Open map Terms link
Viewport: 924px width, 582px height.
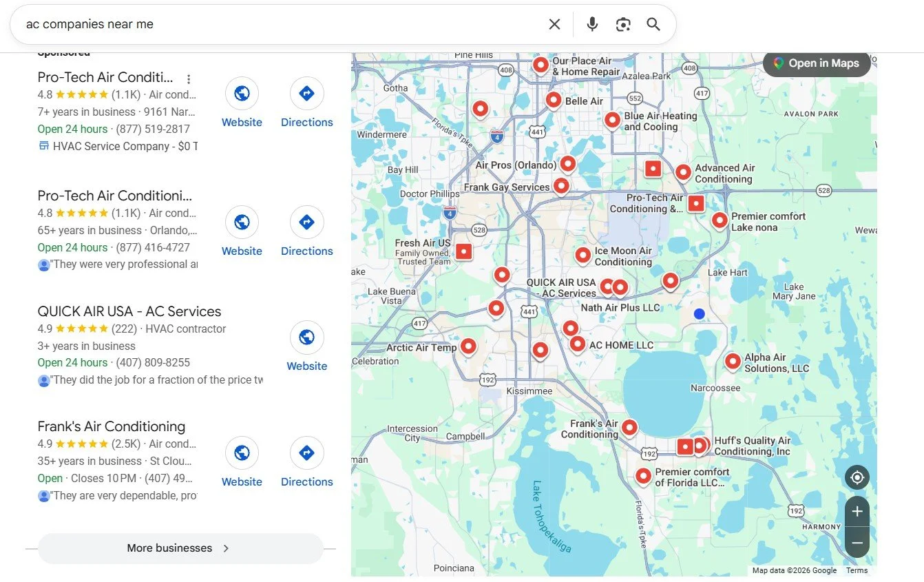click(x=857, y=570)
